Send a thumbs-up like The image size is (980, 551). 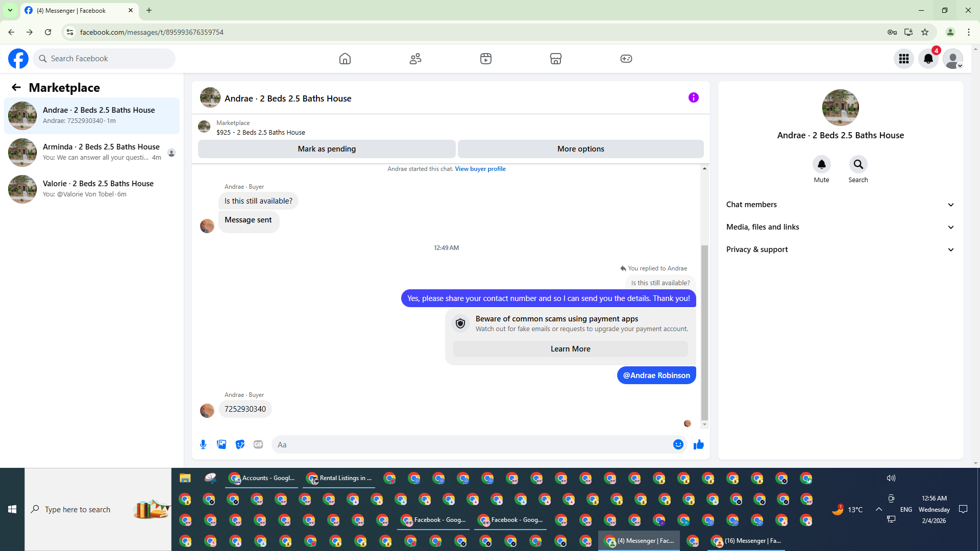(698, 444)
